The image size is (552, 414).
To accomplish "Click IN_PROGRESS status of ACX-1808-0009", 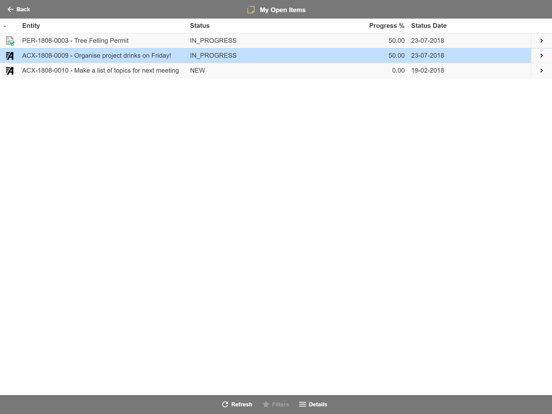I will [x=213, y=56].
